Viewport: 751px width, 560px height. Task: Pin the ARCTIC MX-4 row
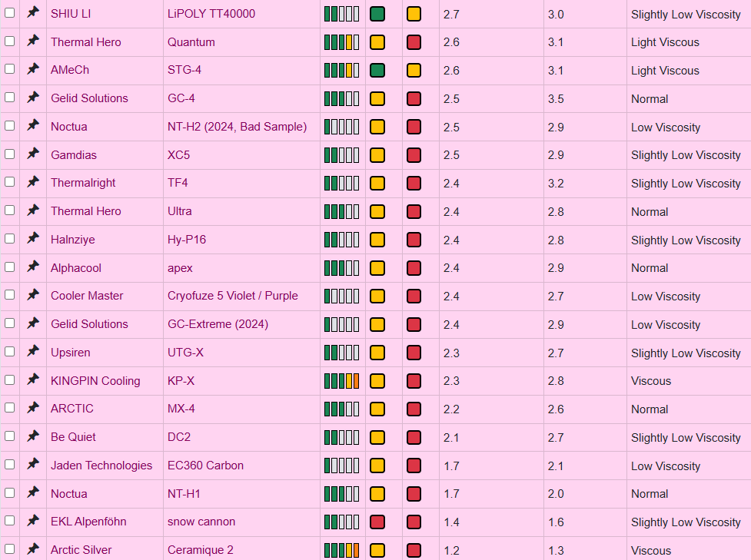coord(32,407)
